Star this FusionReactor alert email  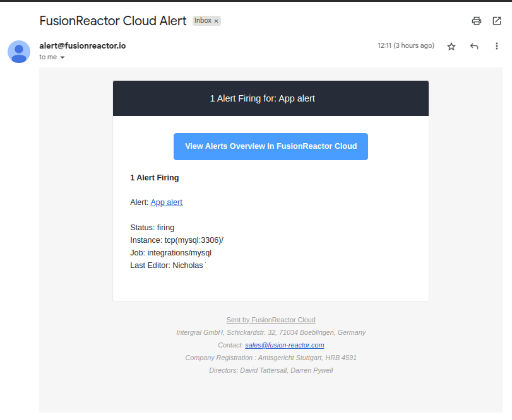click(x=451, y=46)
